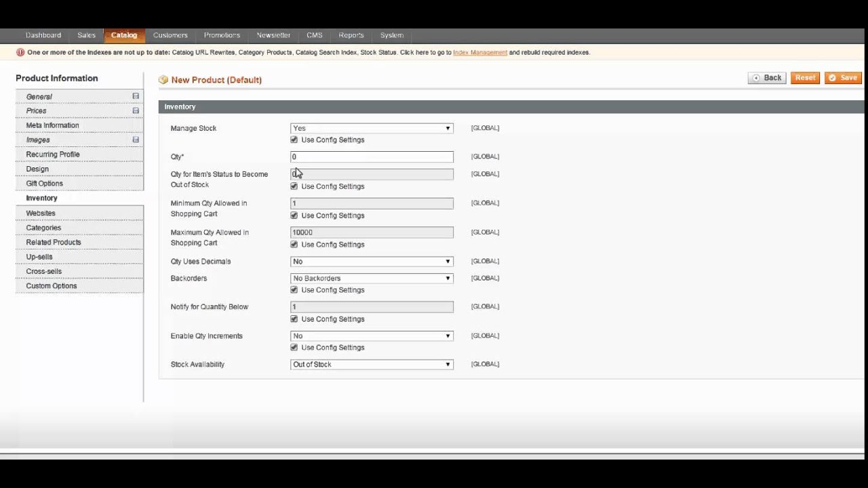The height and width of the screenshot is (488, 868).
Task: Click the product box icon beside New Product
Action: [x=163, y=80]
